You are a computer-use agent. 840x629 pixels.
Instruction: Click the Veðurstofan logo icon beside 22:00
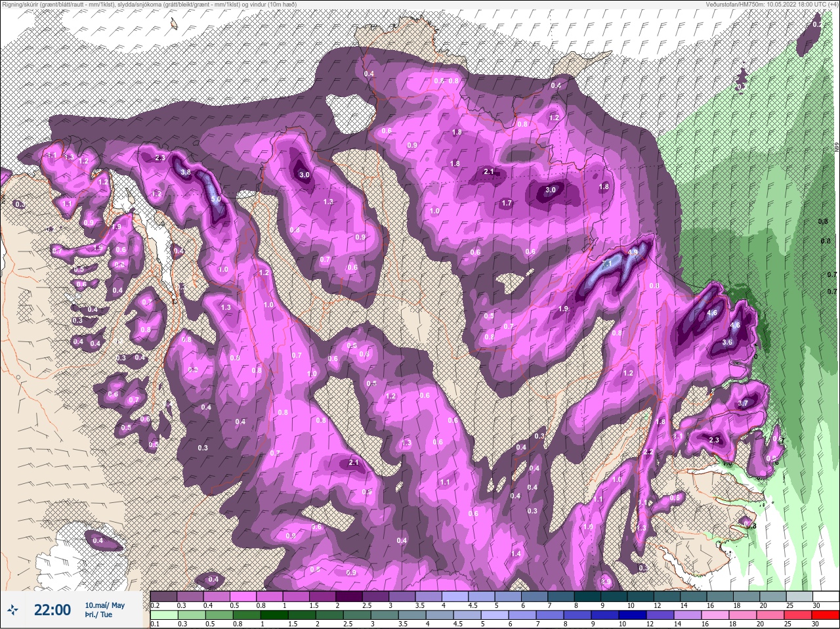coord(14,610)
